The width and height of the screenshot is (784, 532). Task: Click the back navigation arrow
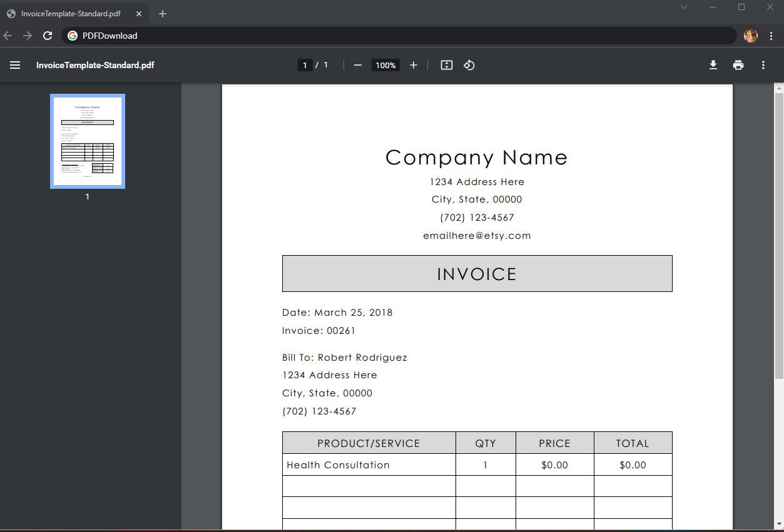pos(8,36)
